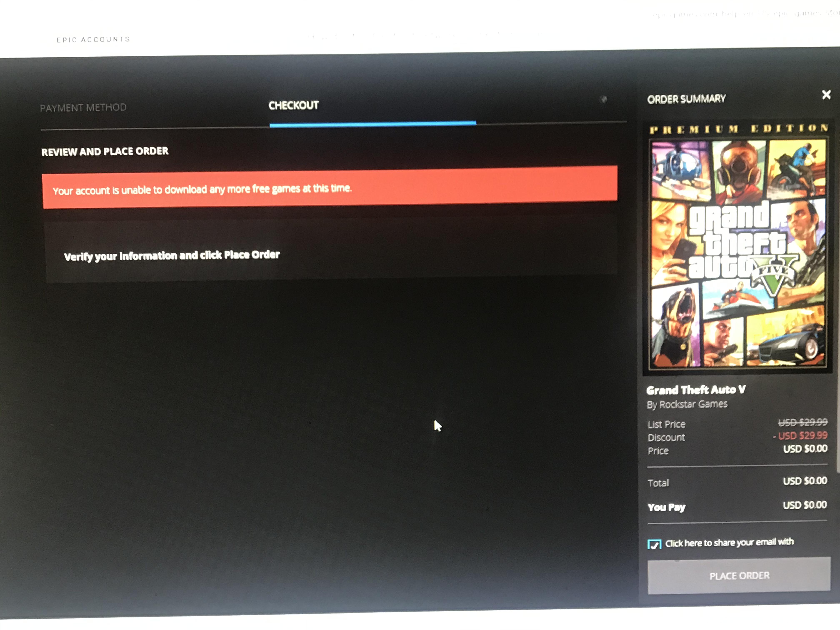This screenshot has height=630, width=840.
Task: Switch to the Payment Method tab
Action: [x=83, y=108]
